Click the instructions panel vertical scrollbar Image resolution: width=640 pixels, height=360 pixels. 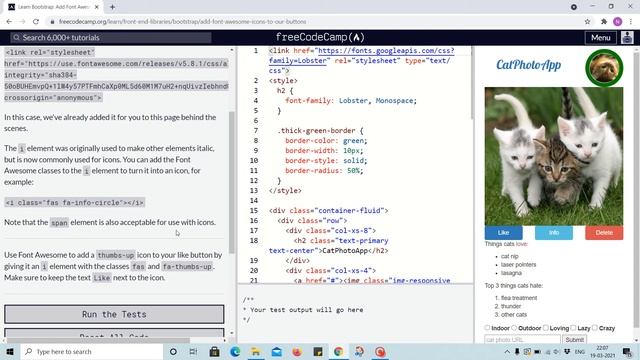pos(232,182)
